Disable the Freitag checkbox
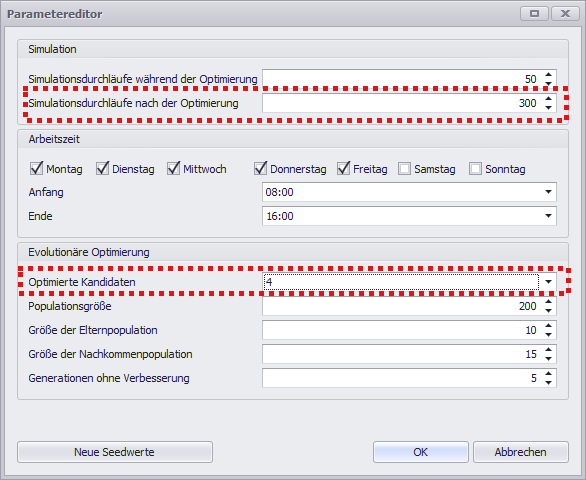586x480 pixels. (343, 169)
